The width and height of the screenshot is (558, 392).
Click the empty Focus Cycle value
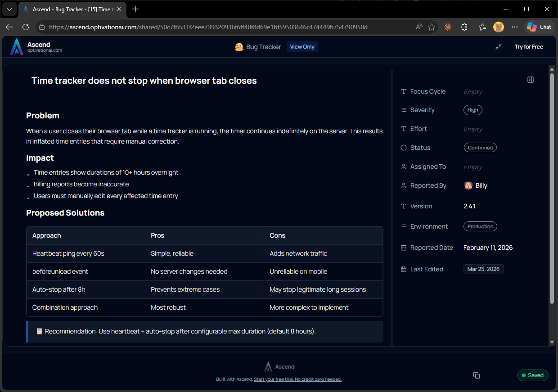[473, 92]
